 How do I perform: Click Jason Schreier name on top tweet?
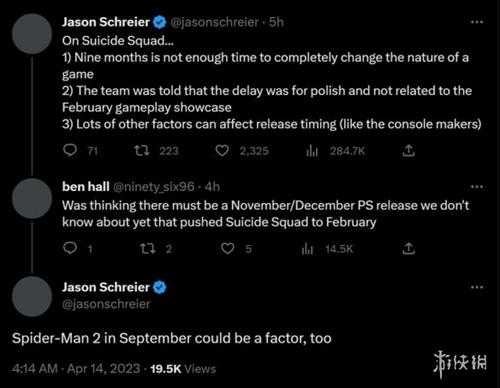[106, 22]
